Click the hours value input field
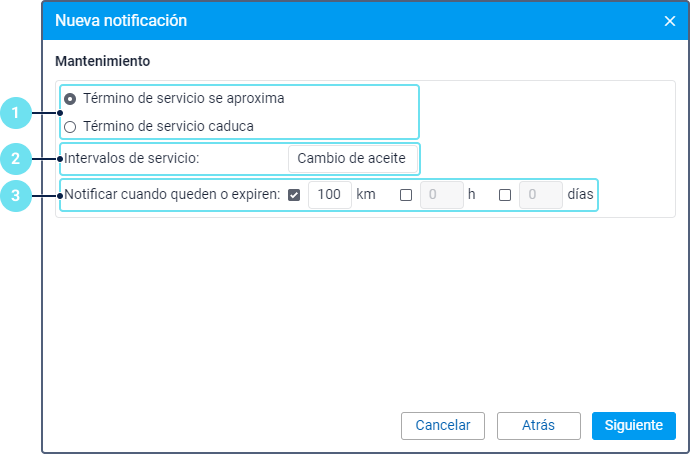 [441, 195]
